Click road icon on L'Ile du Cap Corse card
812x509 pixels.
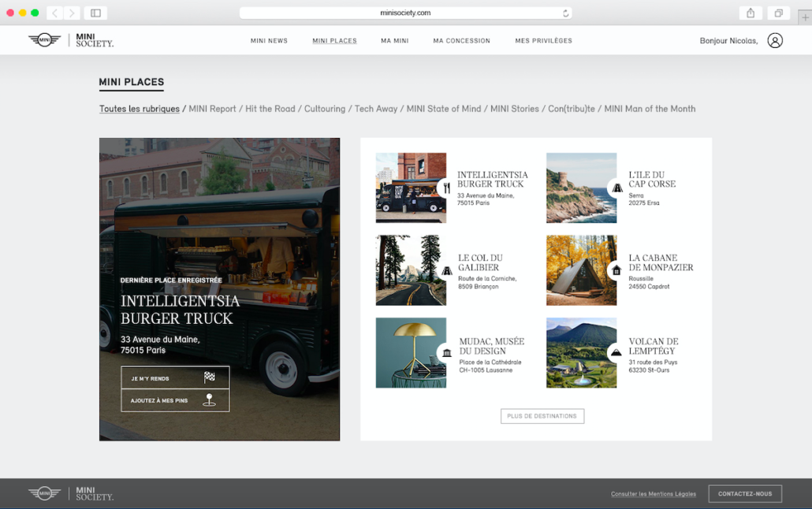click(x=616, y=188)
